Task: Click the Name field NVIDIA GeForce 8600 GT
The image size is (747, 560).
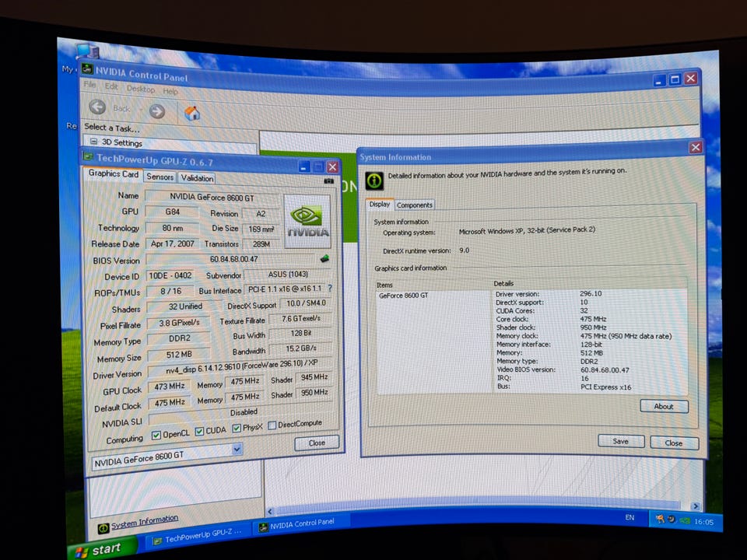Action: click(x=212, y=197)
